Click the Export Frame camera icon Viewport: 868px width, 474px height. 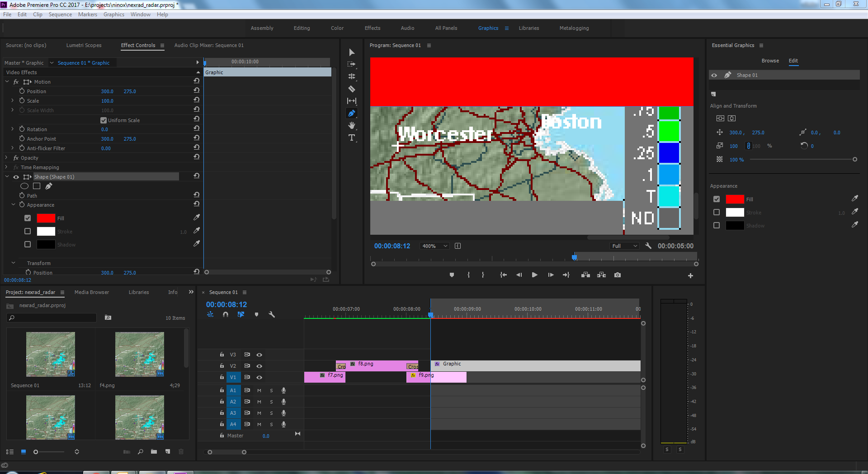coord(618,275)
